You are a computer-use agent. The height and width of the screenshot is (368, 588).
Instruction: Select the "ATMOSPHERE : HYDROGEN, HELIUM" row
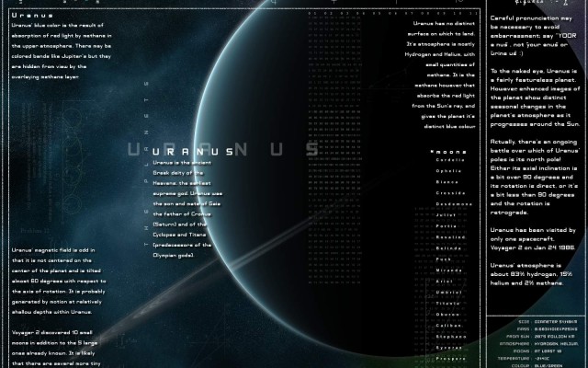pyautogui.click(x=538, y=343)
